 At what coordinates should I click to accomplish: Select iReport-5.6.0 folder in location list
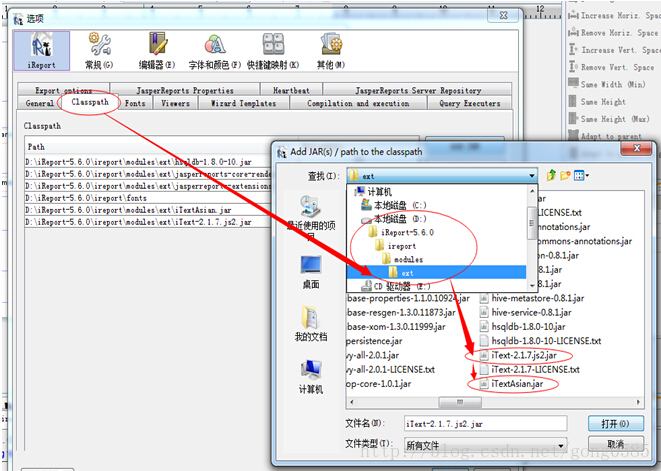(436, 232)
